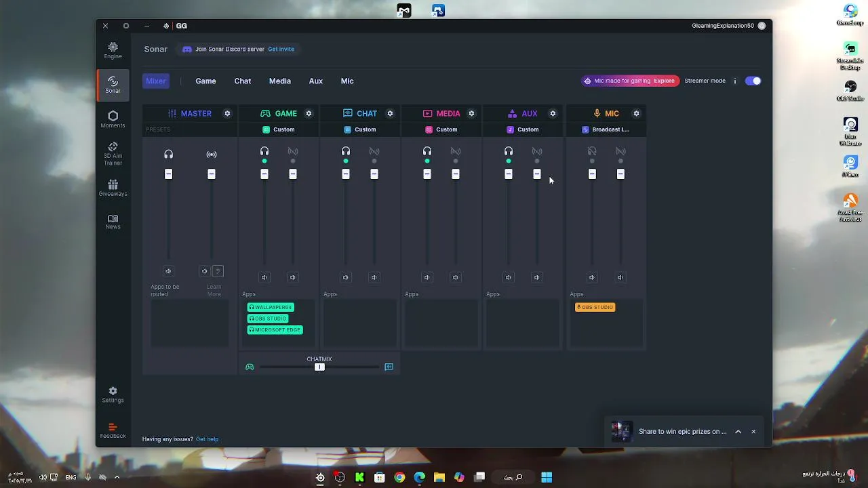The height and width of the screenshot is (488, 868).
Task: Click the help question mark icon in MASTER
Action: coord(218,271)
